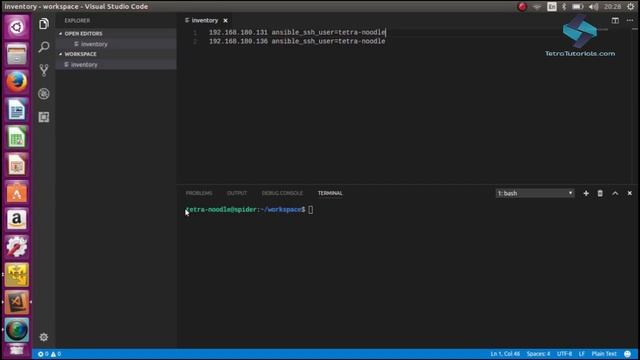This screenshot has height=360, width=640.
Task: Create a new terminal with plus icon
Action: (586, 193)
